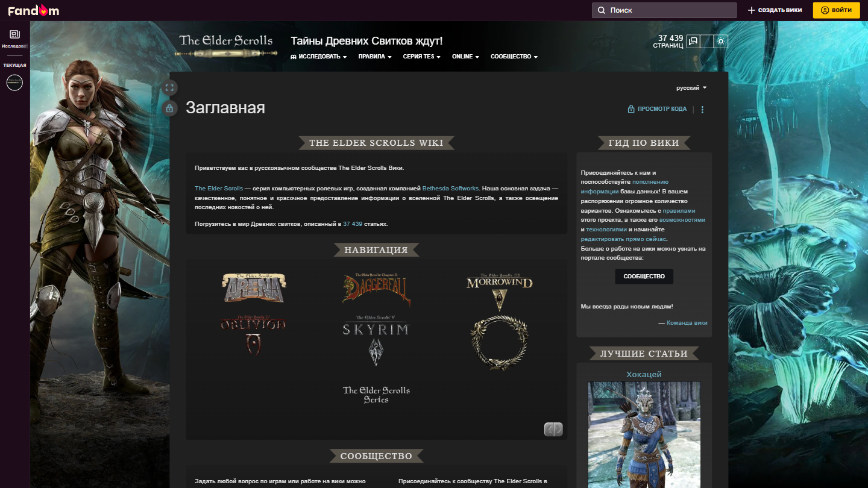The width and height of the screenshot is (868, 488).
Task: Click the magnifier icon in the search box
Action: pos(602,10)
